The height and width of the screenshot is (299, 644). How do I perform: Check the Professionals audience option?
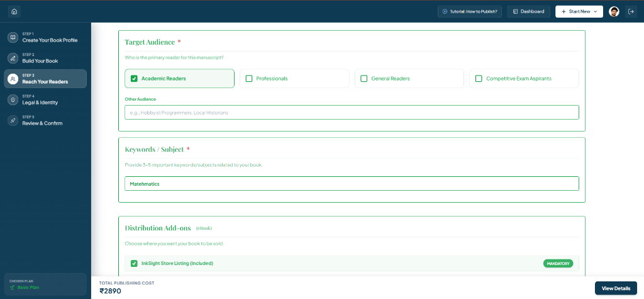[x=249, y=79]
